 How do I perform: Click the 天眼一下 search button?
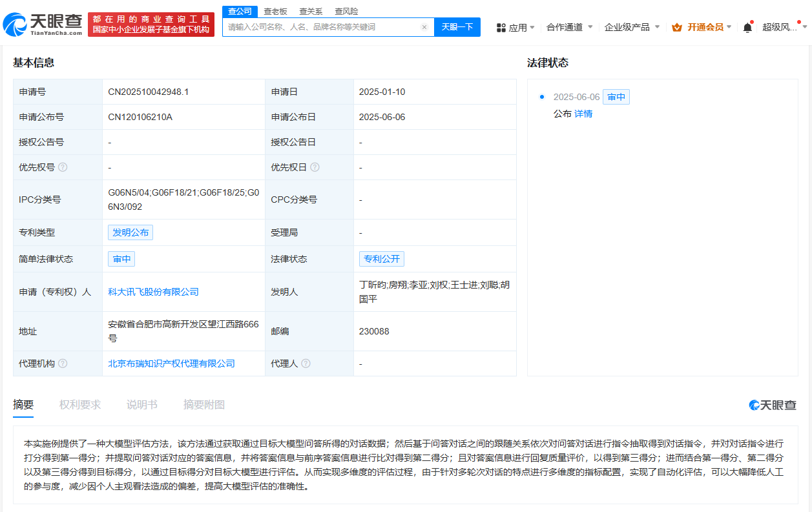(457, 27)
